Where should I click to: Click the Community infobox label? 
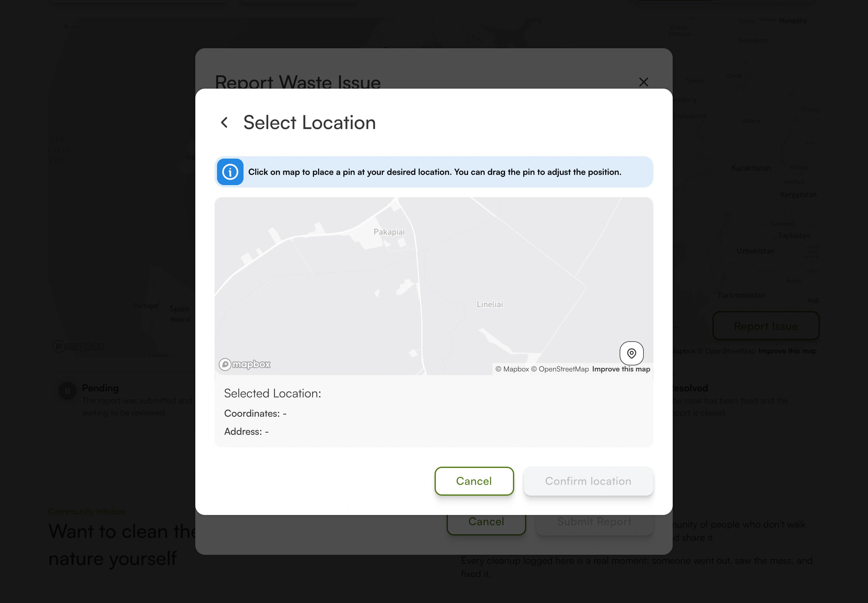(87, 512)
